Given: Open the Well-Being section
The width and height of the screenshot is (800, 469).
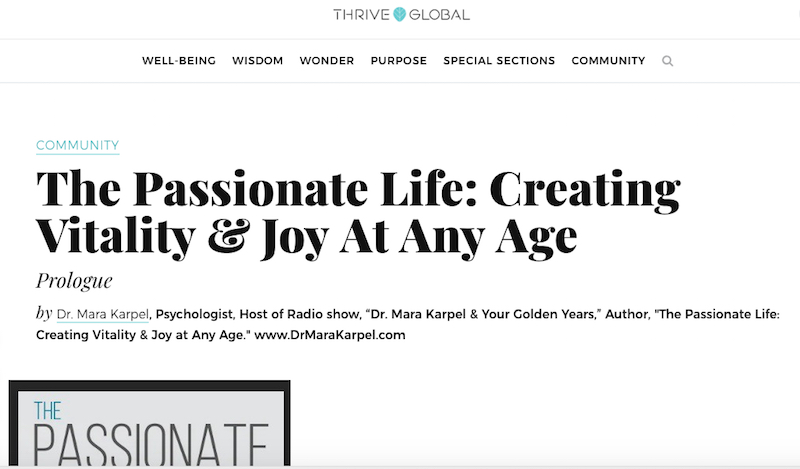Looking at the screenshot, I should pos(179,61).
